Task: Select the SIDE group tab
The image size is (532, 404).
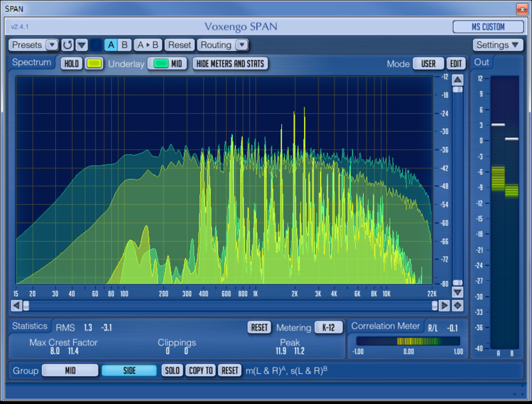Action: click(x=129, y=371)
